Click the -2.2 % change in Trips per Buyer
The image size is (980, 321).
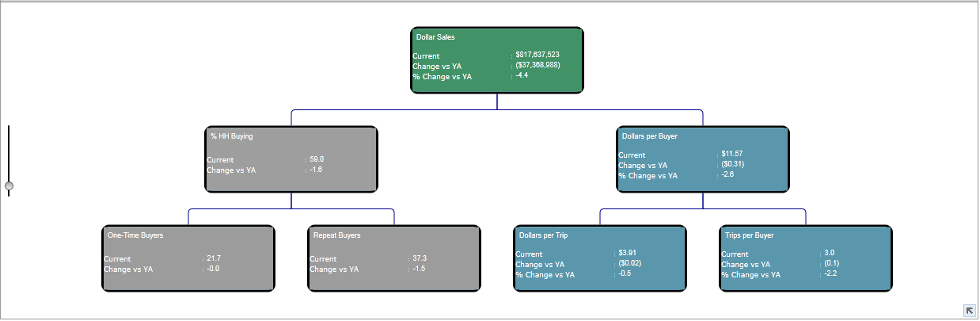(x=830, y=273)
